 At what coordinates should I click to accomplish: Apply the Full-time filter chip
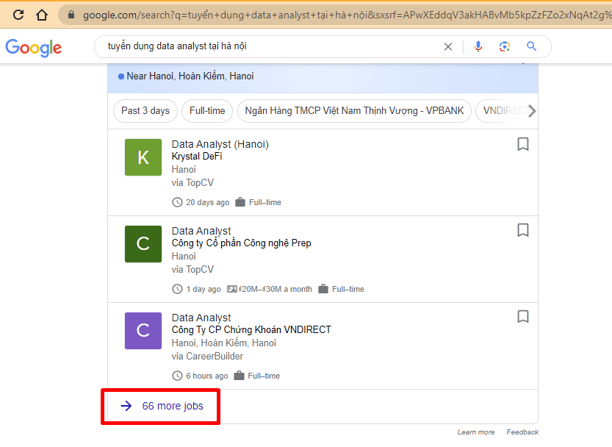pyautogui.click(x=207, y=111)
